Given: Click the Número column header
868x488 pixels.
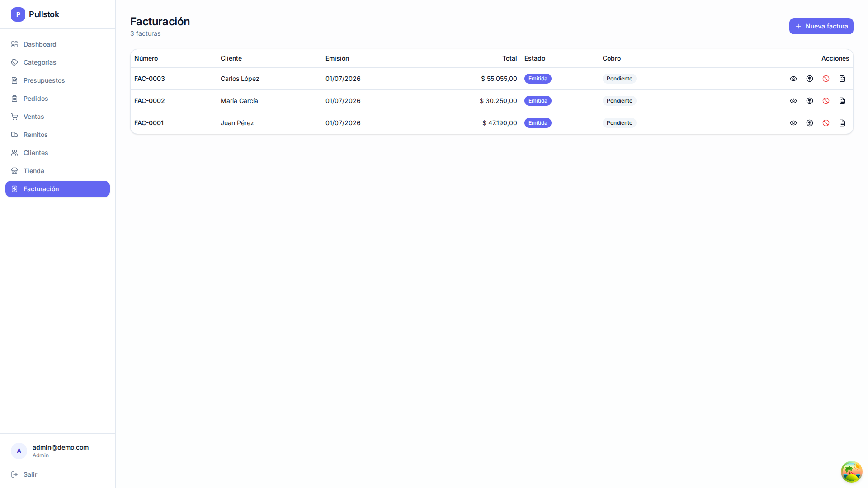Looking at the screenshot, I should pos(146,58).
